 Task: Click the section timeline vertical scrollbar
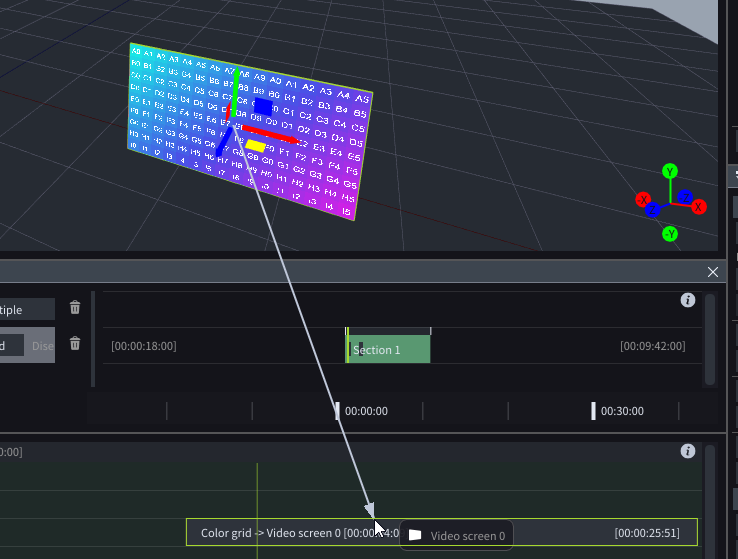tap(710, 340)
